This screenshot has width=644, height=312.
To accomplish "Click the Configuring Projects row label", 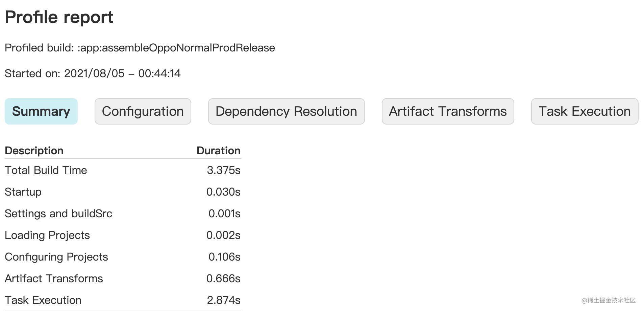I will 56,257.
